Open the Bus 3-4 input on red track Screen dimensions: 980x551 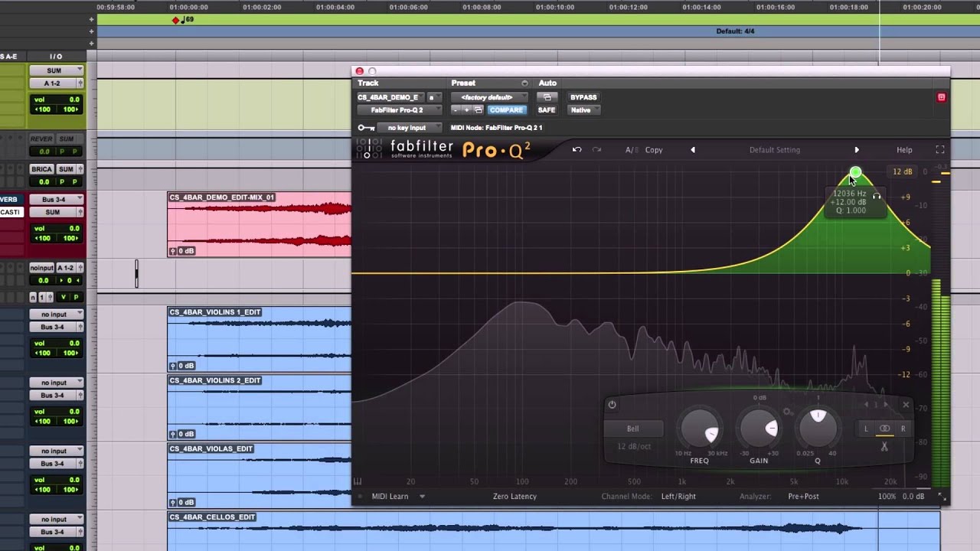[x=56, y=200]
